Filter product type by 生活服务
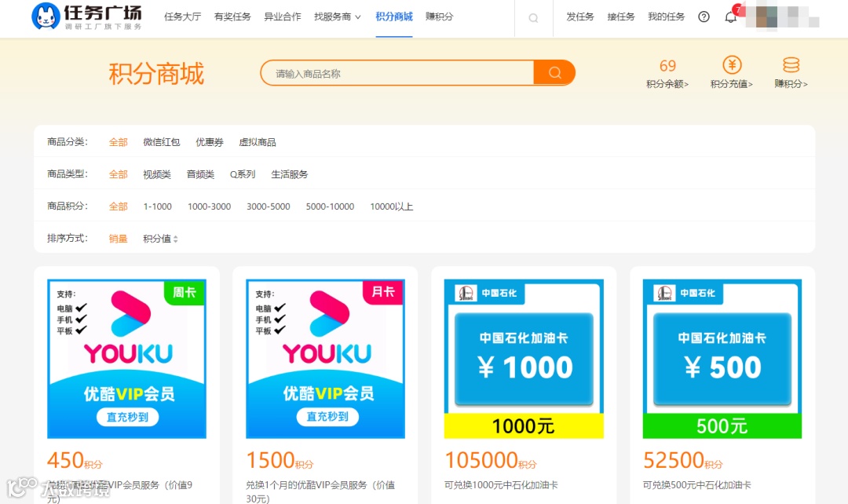848x504 pixels. (x=289, y=174)
